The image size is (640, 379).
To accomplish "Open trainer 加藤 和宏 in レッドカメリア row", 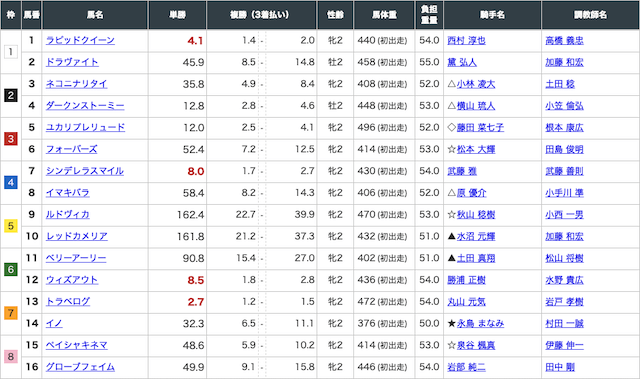I will (x=564, y=236).
